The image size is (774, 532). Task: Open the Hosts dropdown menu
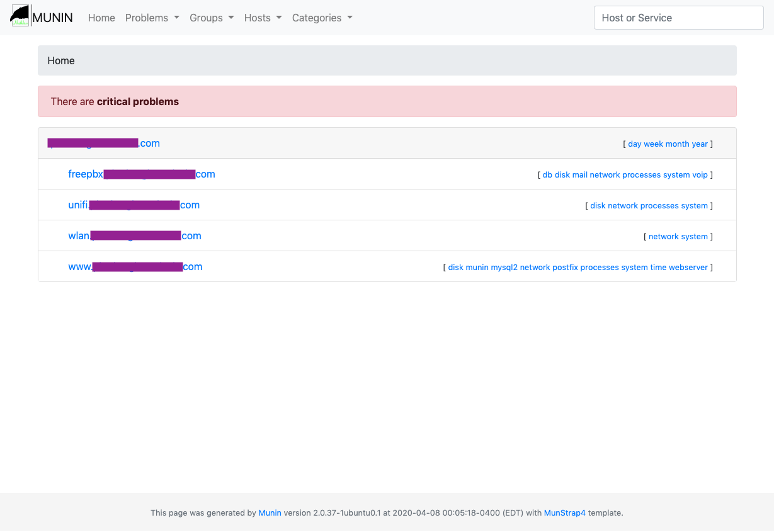click(263, 18)
